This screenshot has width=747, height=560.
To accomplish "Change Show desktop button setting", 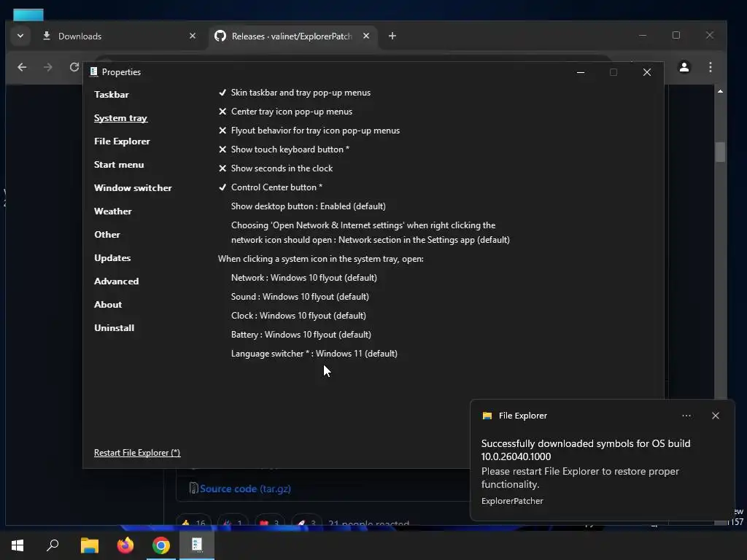I will (309, 206).
